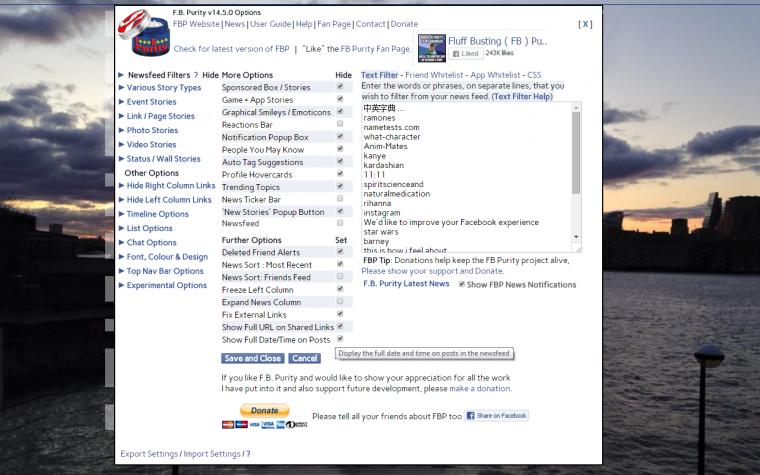Click the Facebook Liked button
The image size is (760, 475).
[x=465, y=54]
